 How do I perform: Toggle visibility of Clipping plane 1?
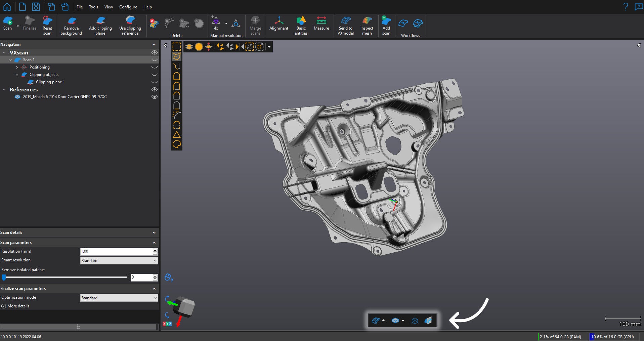(154, 82)
